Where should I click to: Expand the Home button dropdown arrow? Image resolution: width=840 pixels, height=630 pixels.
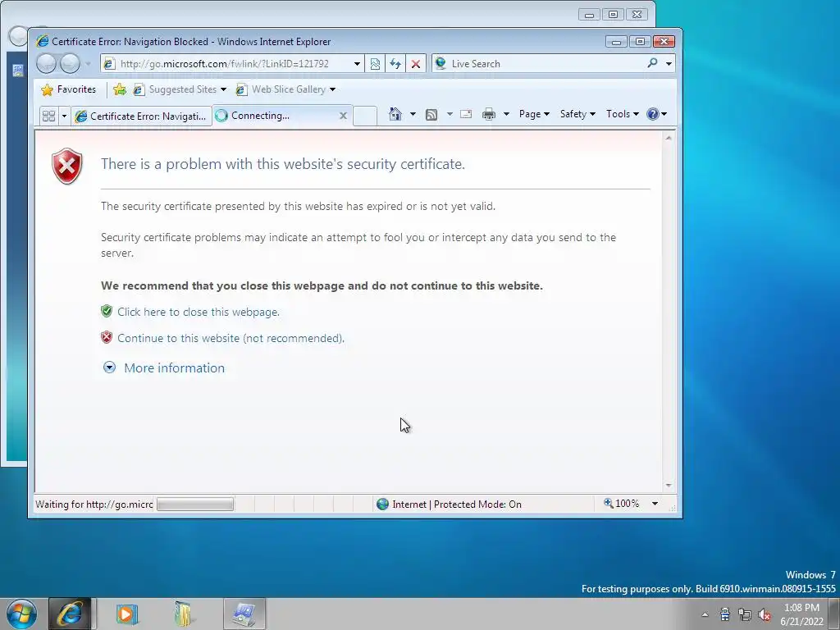[x=413, y=114]
